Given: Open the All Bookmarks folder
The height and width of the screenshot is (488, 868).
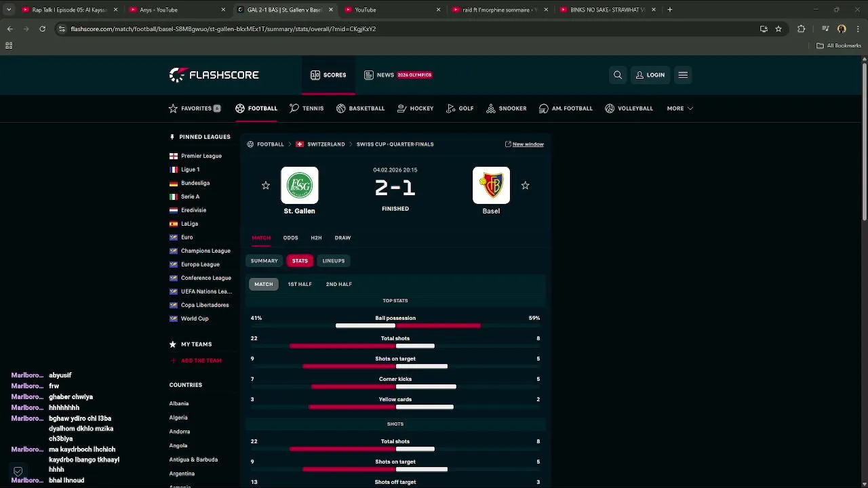Looking at the screenshot, I should pyautogui.click(x=839, y=45).
